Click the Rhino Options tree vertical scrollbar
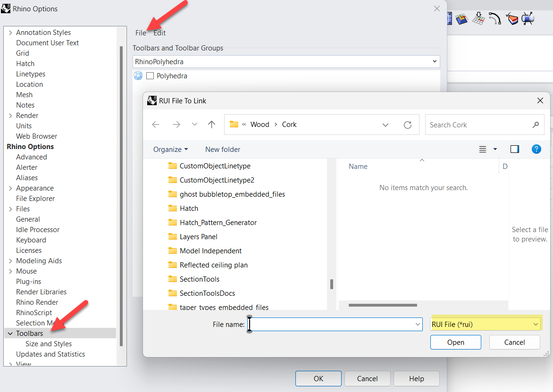 click(121, 196)
